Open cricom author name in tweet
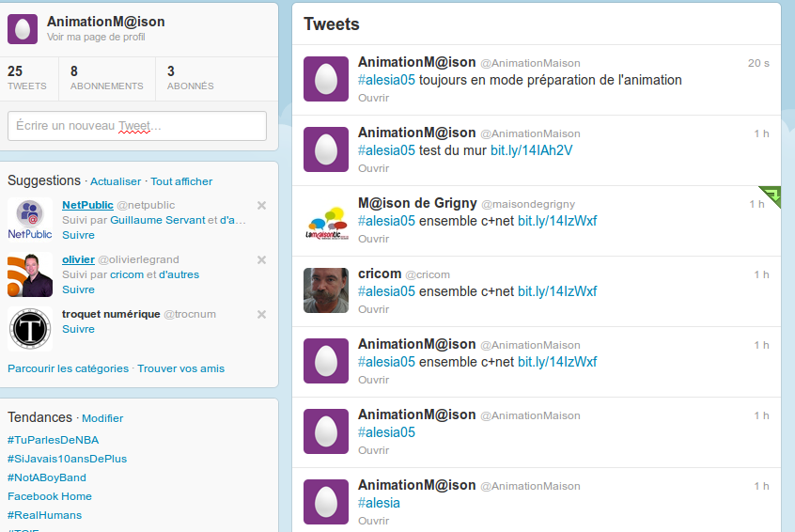Screen dimensions: 795x532 (380, 274)
